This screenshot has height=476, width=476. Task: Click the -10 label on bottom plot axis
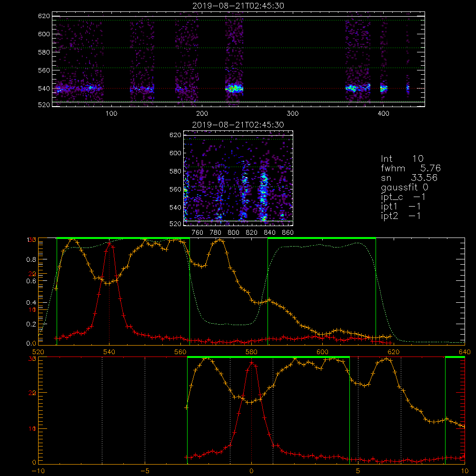[x=38, y=471]
